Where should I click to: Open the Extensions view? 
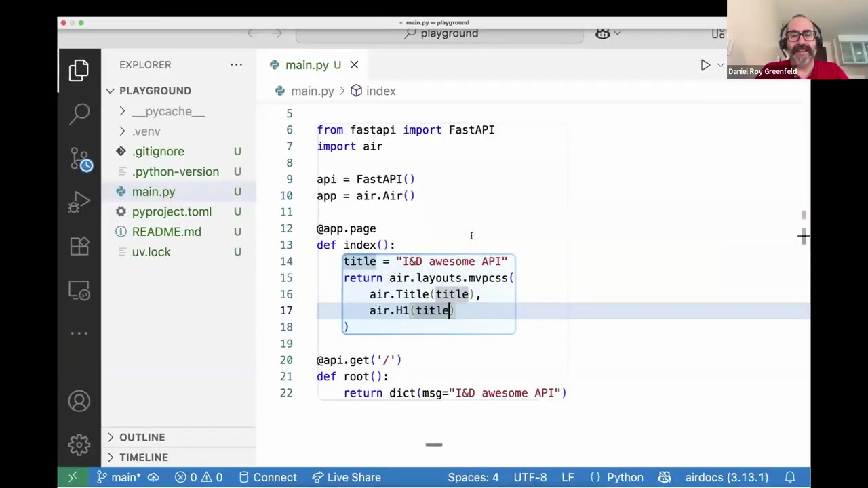point(79,246)
